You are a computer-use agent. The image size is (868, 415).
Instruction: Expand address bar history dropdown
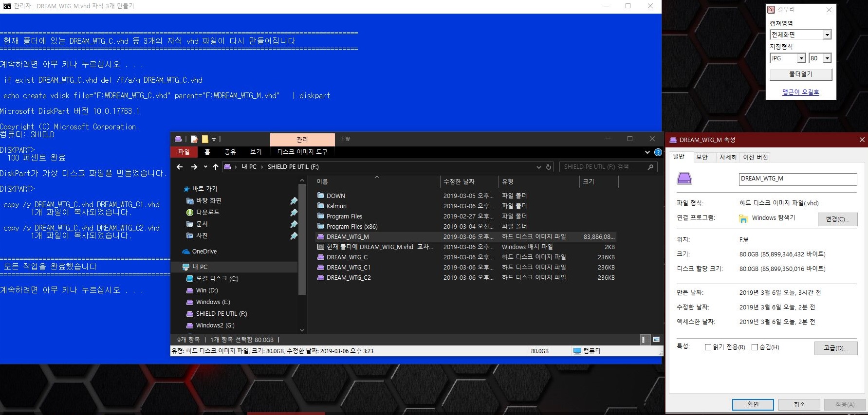[x=539, y=167]
